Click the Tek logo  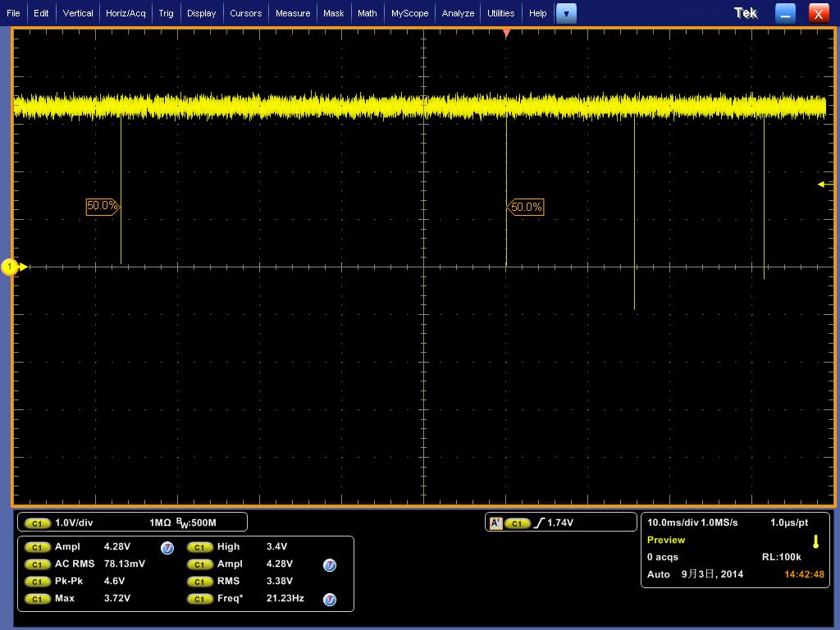pos(746,13)
